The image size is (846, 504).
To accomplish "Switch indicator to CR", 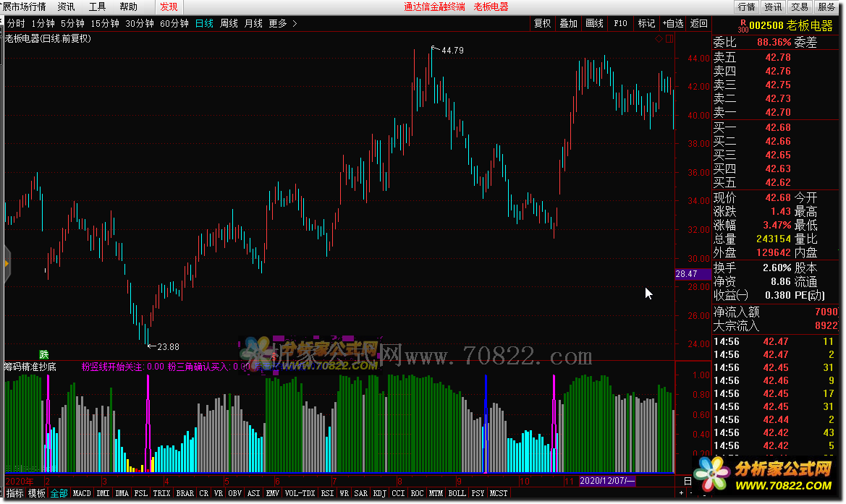I will point(203,493).
